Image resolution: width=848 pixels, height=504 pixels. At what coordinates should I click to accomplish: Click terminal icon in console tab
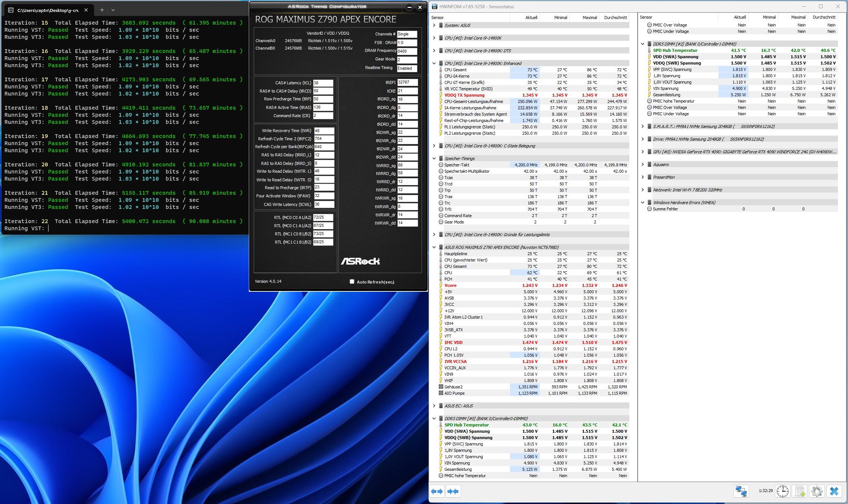[x=11, y=10]
